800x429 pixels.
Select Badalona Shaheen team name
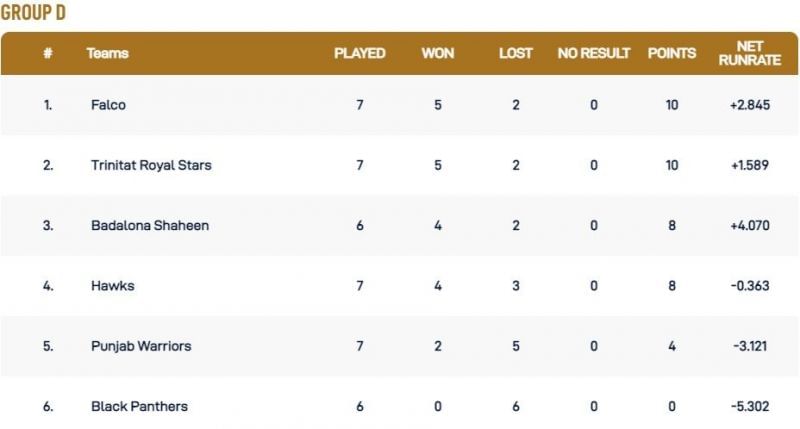150,225
